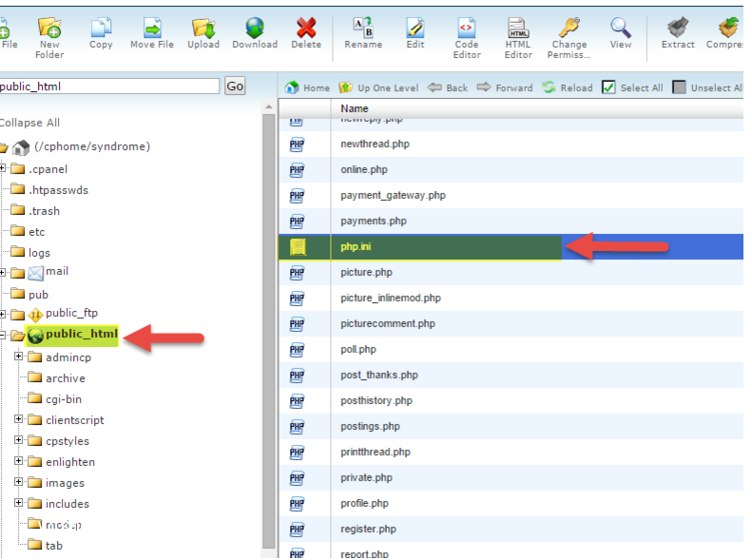Expand the .cpanel folder
Viewport: 752px width, 560px height.
pos(3,167)
